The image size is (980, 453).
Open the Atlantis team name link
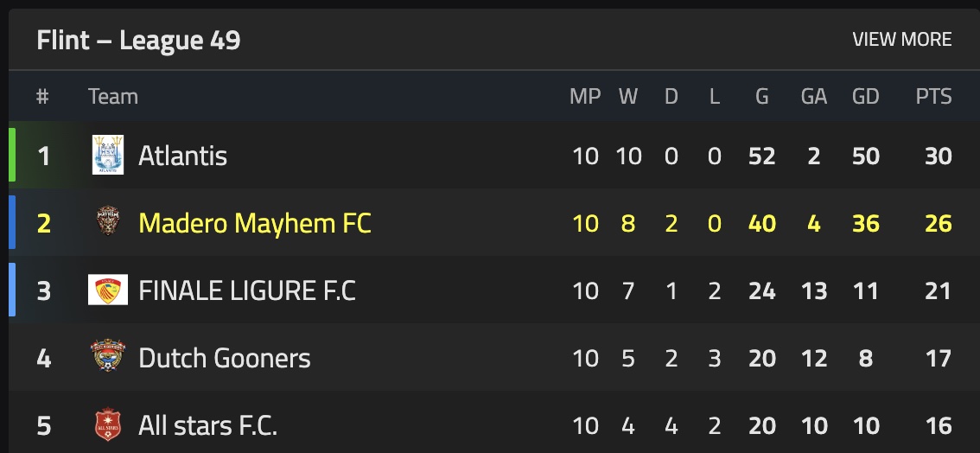pos(182,156)
